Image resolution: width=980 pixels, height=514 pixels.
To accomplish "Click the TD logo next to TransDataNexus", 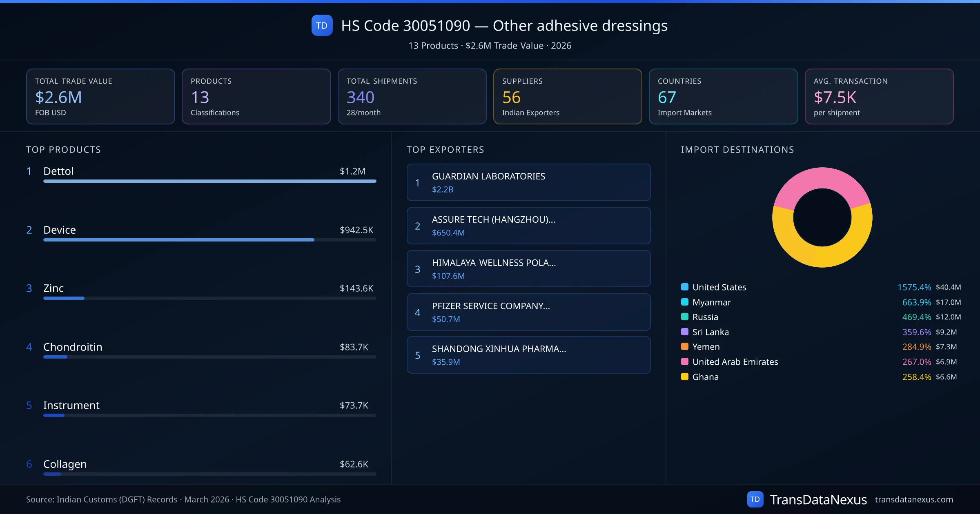I will point(755,499).
